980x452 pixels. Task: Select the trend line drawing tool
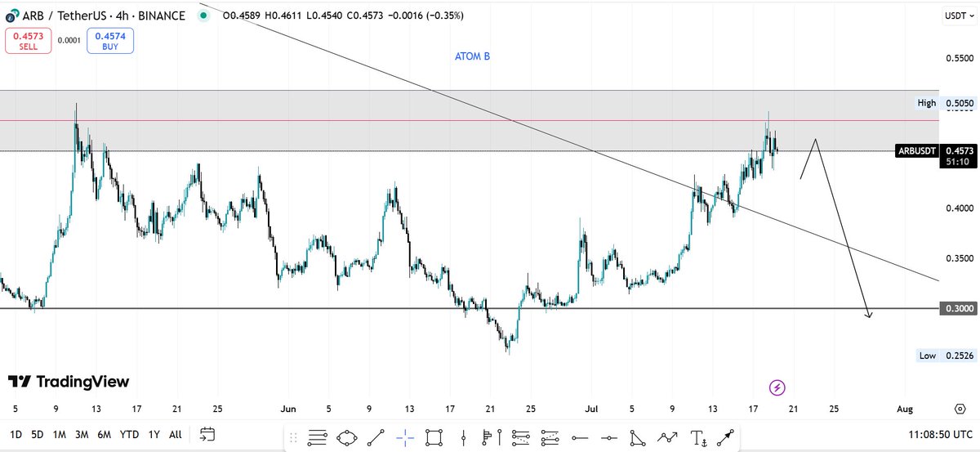(x=376, y=437)
